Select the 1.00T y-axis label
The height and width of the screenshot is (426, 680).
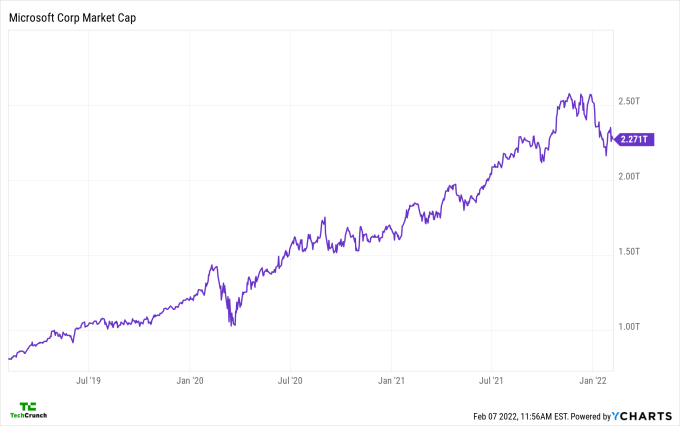point(629,327)
